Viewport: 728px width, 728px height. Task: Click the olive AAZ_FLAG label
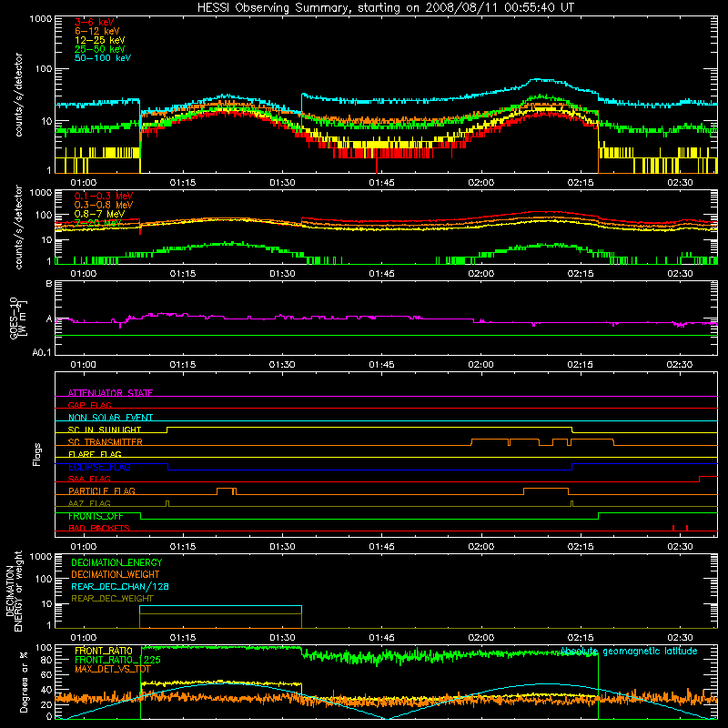coord(89,503)
